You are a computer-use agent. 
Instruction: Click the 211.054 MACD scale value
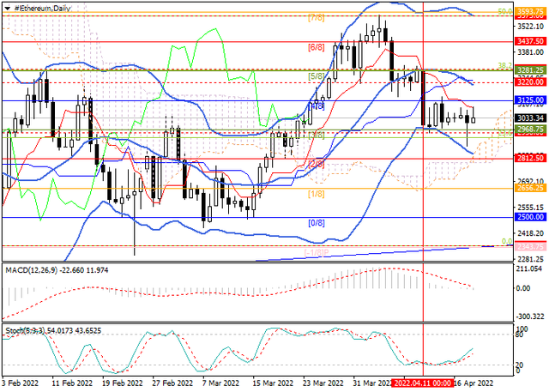[x=530, y=268]
